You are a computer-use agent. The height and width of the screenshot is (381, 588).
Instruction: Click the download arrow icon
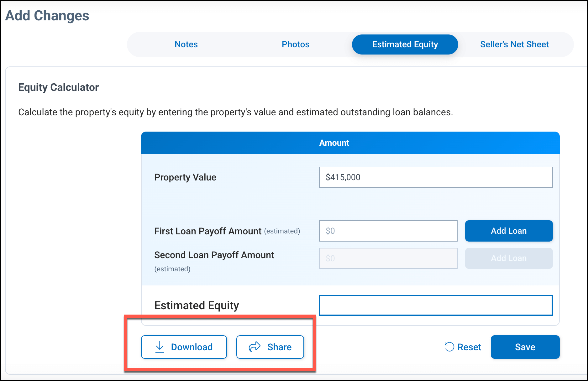click(160, 347)
